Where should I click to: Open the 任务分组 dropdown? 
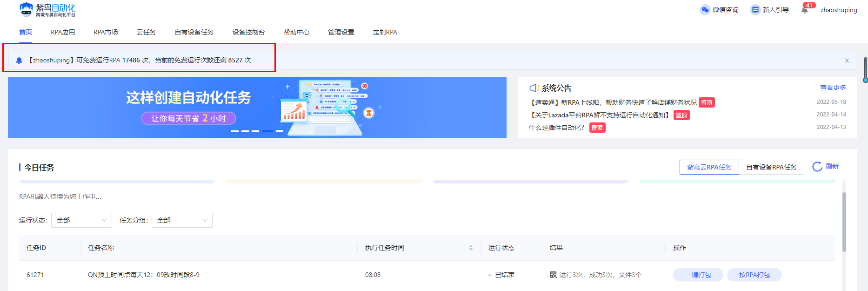(182, 220)
